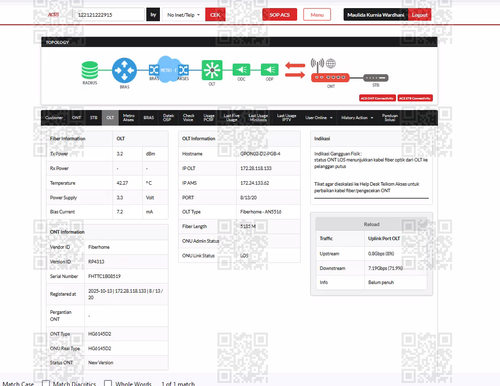Click PORT value 8/13/20

[248, 198]
